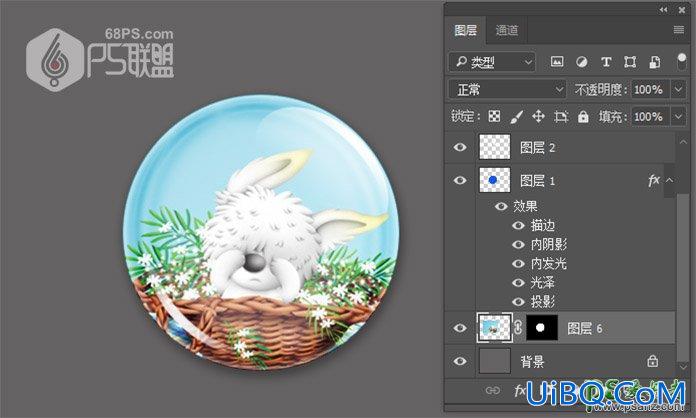This screenshot has height=418, width=696.
Task: Filter layers by smart object icon
Action: click(654, 62)
